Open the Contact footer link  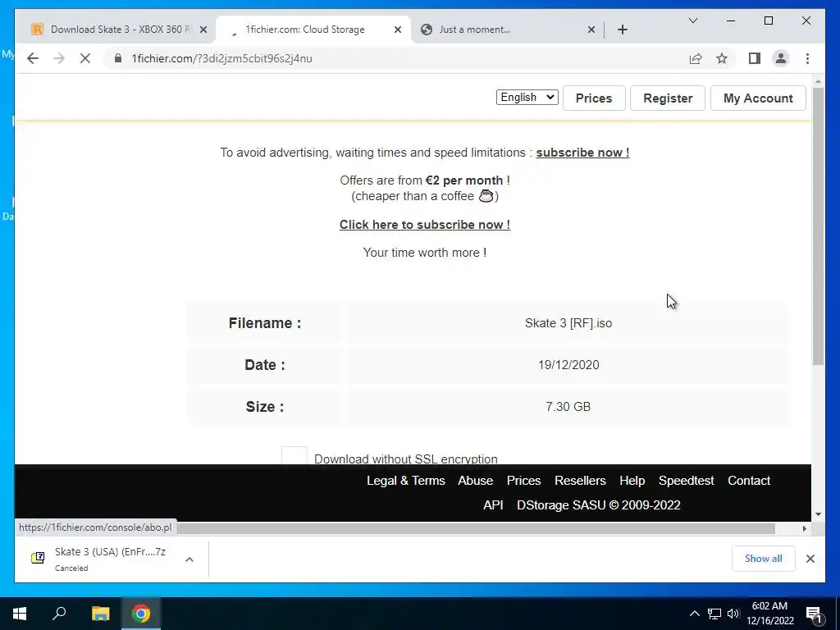[x=749, y=481]
